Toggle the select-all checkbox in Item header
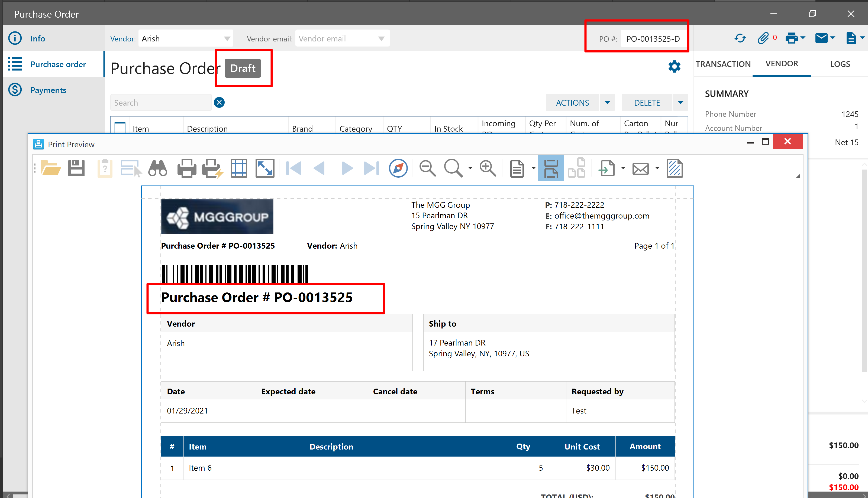 [120, 128]
